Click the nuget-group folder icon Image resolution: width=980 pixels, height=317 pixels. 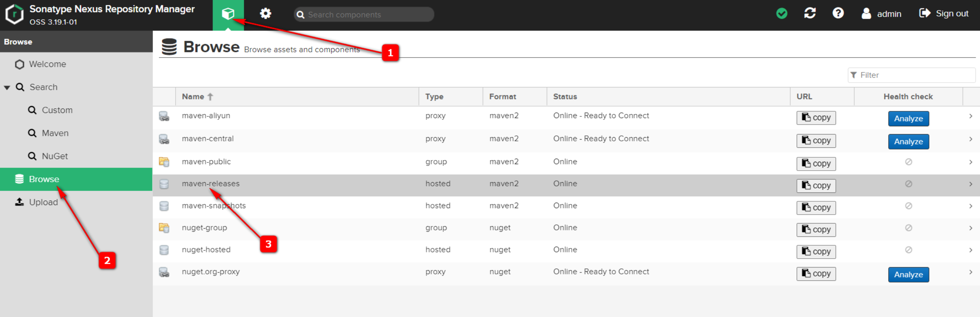click(164, 228)
